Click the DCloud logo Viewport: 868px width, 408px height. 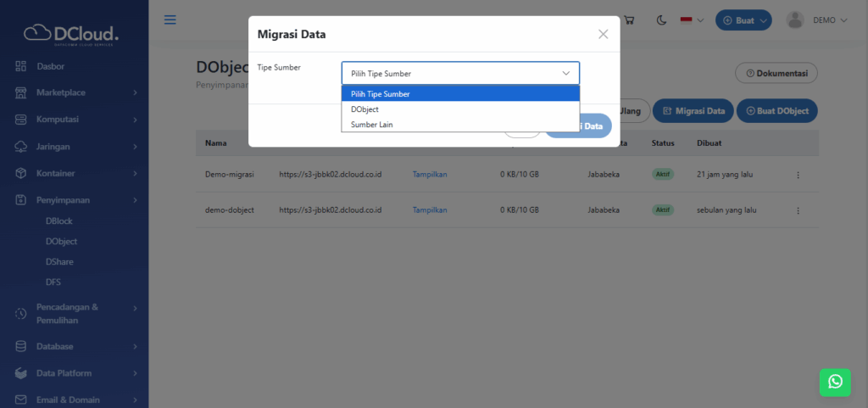71,33
